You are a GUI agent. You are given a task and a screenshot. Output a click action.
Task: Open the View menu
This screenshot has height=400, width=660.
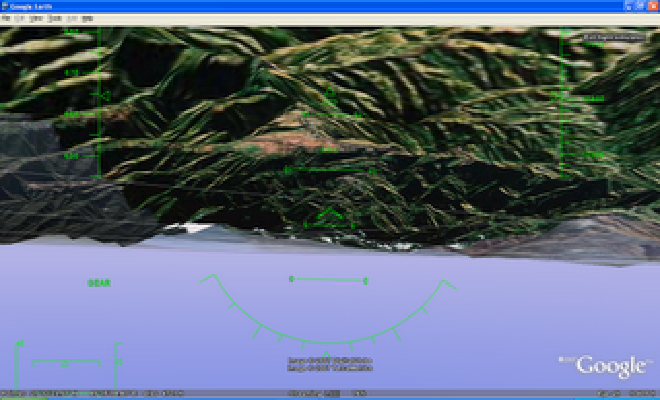36,19
